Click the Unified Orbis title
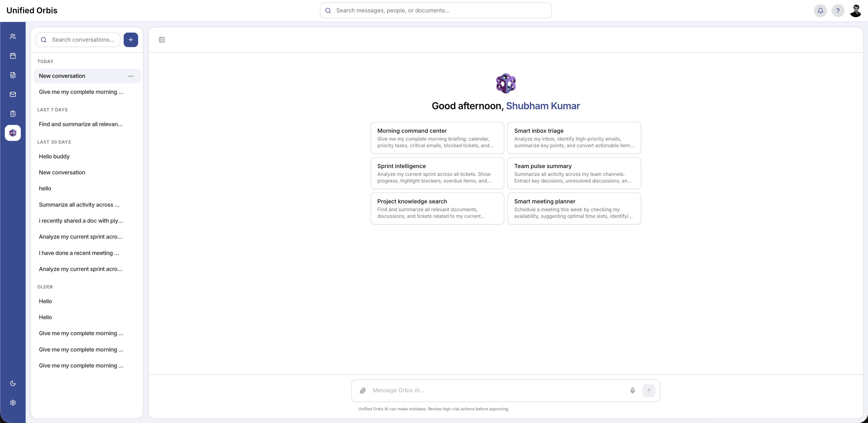Screen dimensions: 868x423 pyautogui.click(x=32, y=11)
